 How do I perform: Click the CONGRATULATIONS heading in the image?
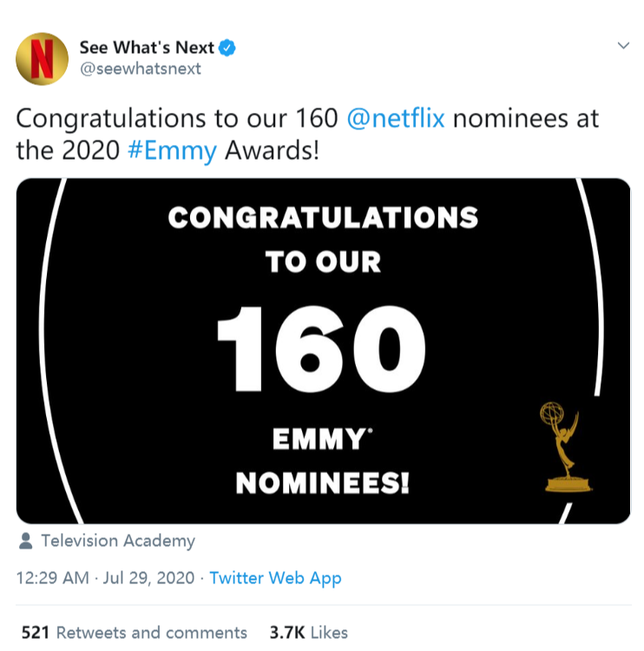(x=323, y=217)
